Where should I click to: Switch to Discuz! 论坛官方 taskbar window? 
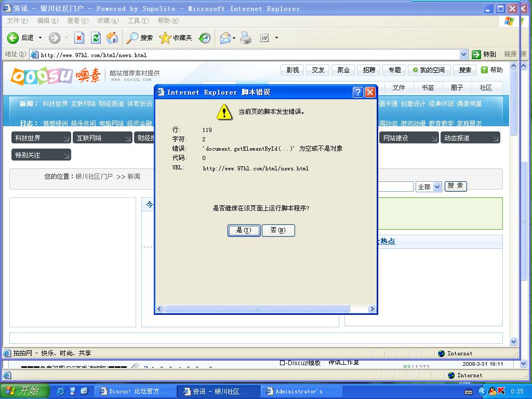click(135, 392)
